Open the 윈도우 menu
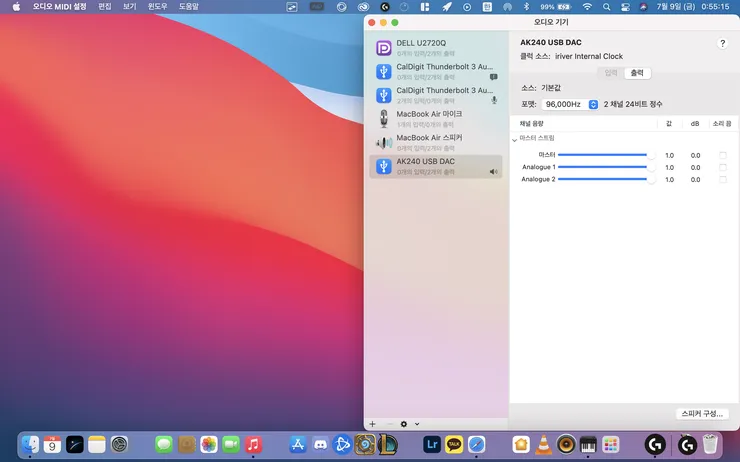Viewport: 740px width, 462px height. (x=158, y=7)
